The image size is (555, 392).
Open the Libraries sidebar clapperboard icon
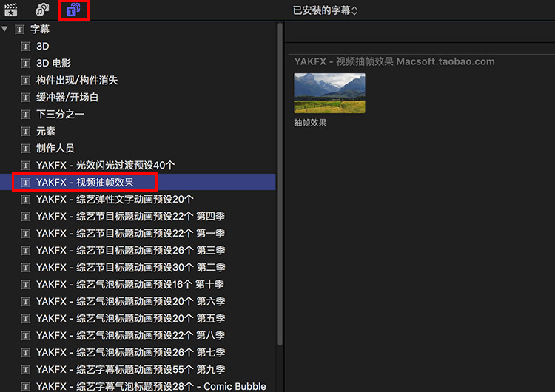[10, 10]
